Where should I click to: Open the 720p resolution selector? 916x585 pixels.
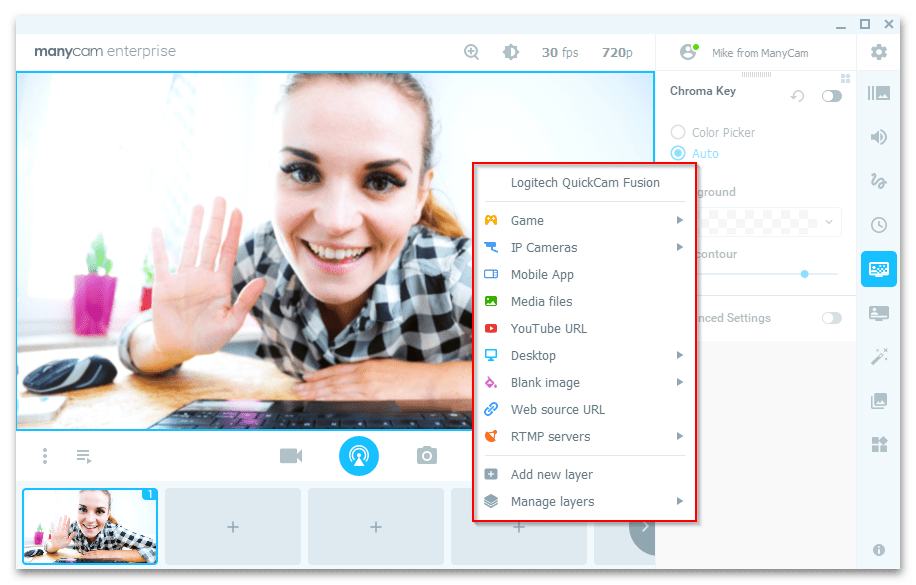(x=617, y=53)
